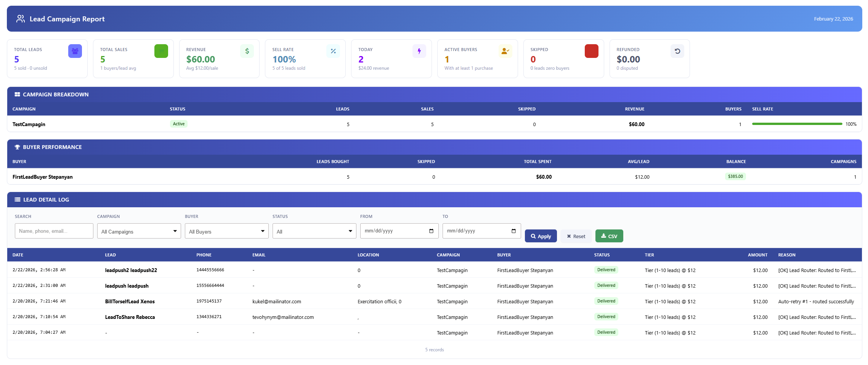868x365 pixels.
Task: Click the green Total Sales icon
Action: click(x=161, y=51)
